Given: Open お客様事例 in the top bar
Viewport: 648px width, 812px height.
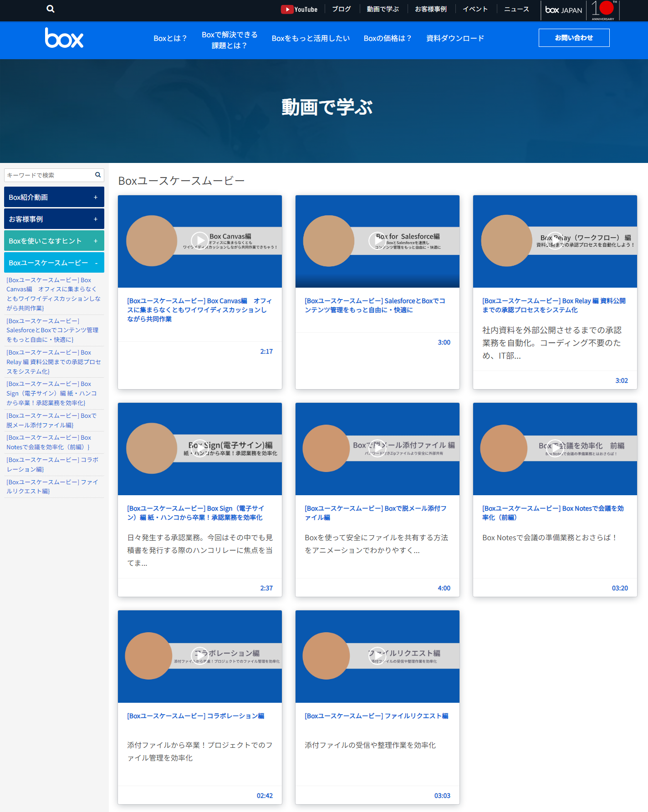Looking at the screenshot, I should [431, 9].
